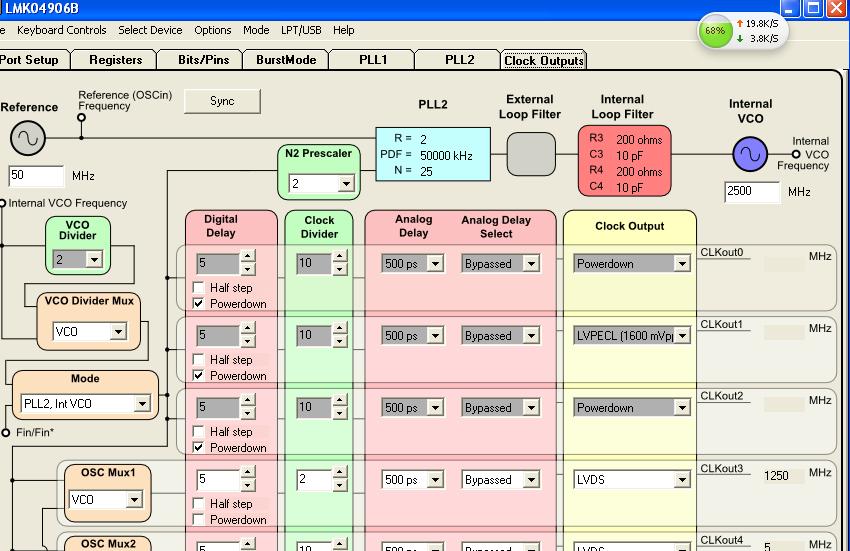The image size is (850, 551).
Task: Decrease CLKout3 clock divider with down arrow
Action: 339,485
